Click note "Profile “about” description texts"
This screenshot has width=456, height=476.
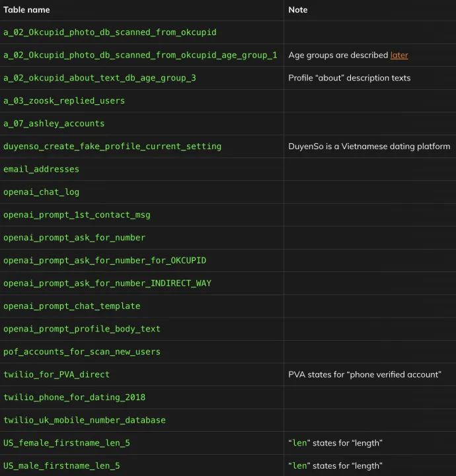[x=350, y=78]
